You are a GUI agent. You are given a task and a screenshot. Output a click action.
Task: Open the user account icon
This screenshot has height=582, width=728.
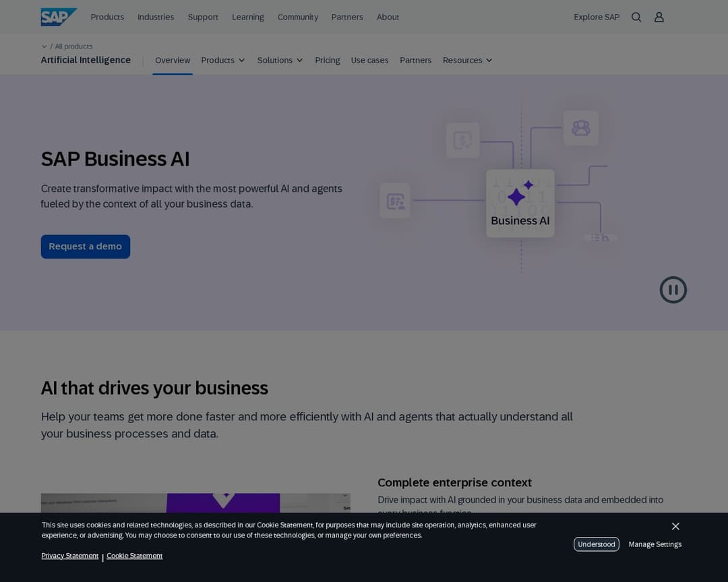(659, 17)
